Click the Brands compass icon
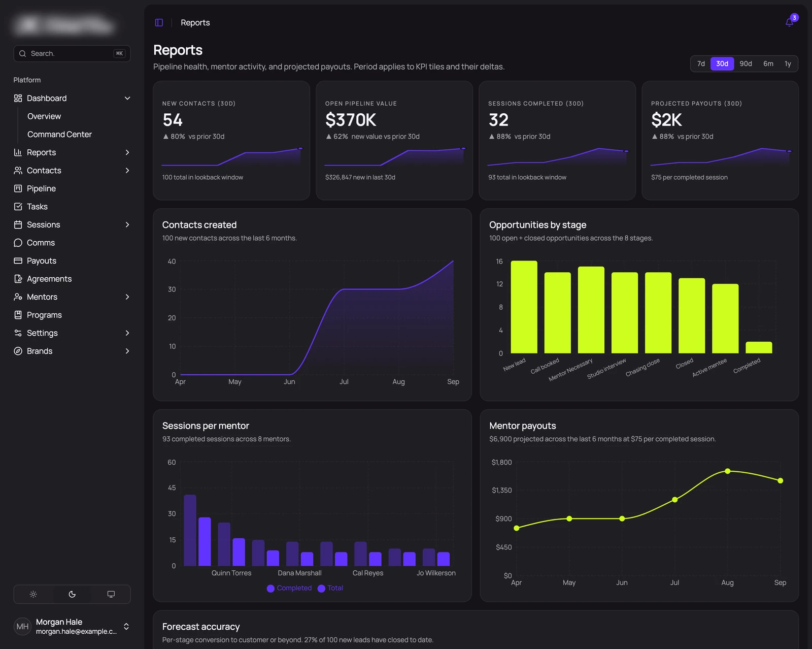This screenshot has height=649, width=812. [18, 351]
